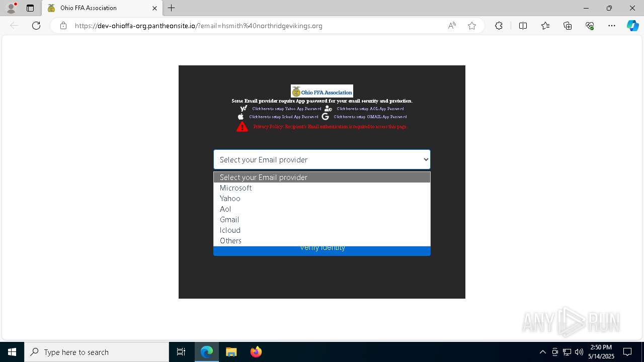Toggle split screen view
The height and width of the screenshot is (362, 644).
pos(523,26)
